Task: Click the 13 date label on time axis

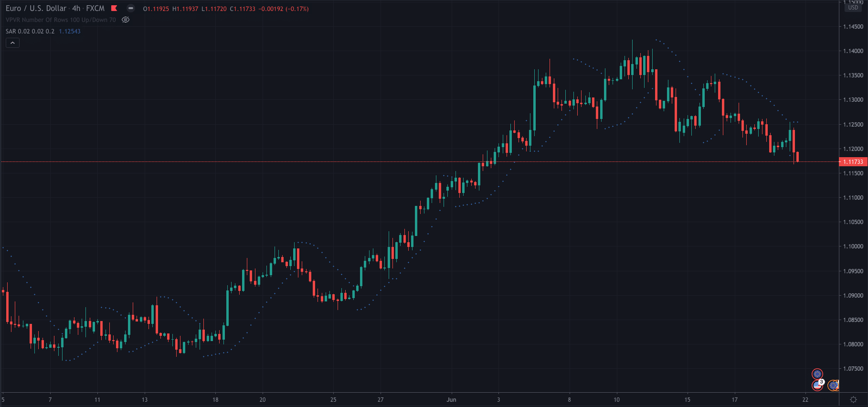Action: [x=145, y=400]
